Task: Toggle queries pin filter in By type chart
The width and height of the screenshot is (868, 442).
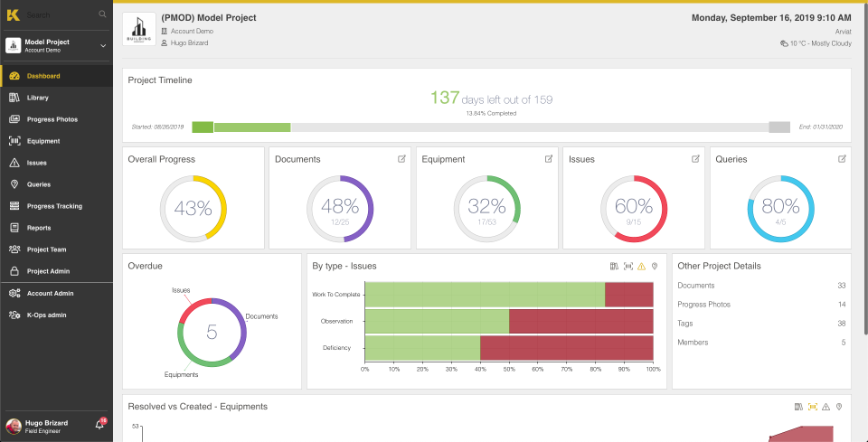Action: pos(656,267)
